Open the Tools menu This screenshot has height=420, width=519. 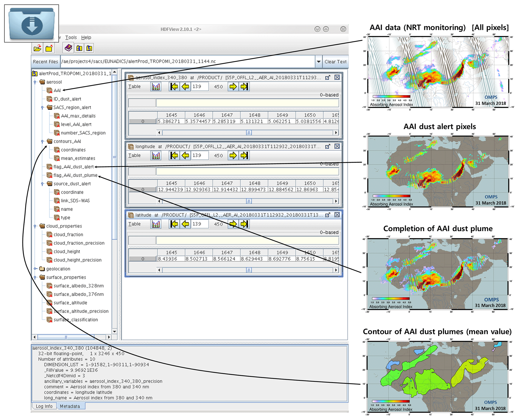pyautogui.click(x=71, y=37)
